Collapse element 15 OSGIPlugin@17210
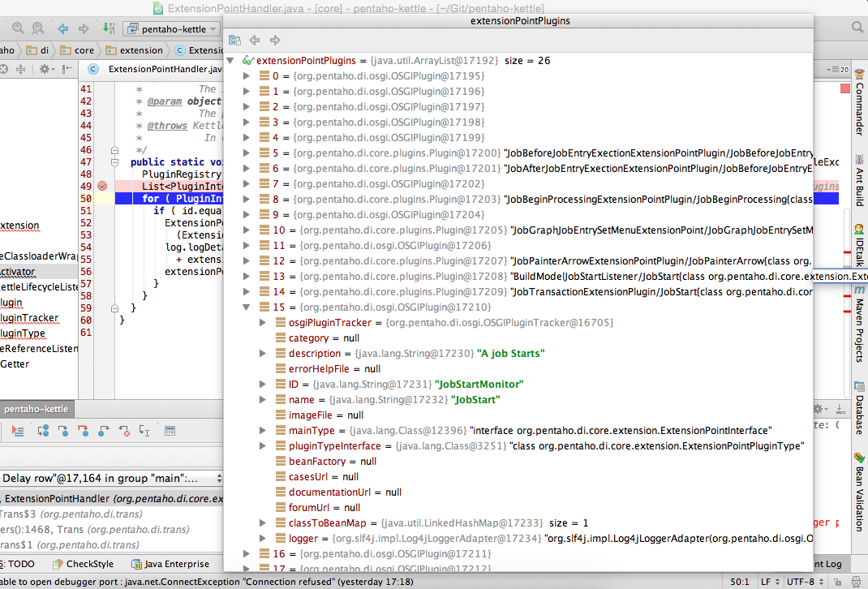The image size is (868, 589). coord(247,307)
